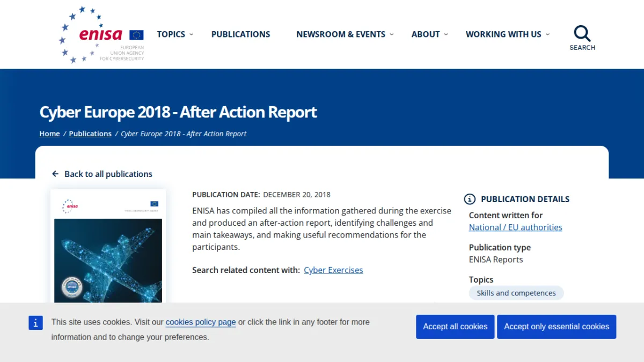The image size is (644, 362).
Task: Expand the Topics menu chevron
Action: tap(192, 34)
